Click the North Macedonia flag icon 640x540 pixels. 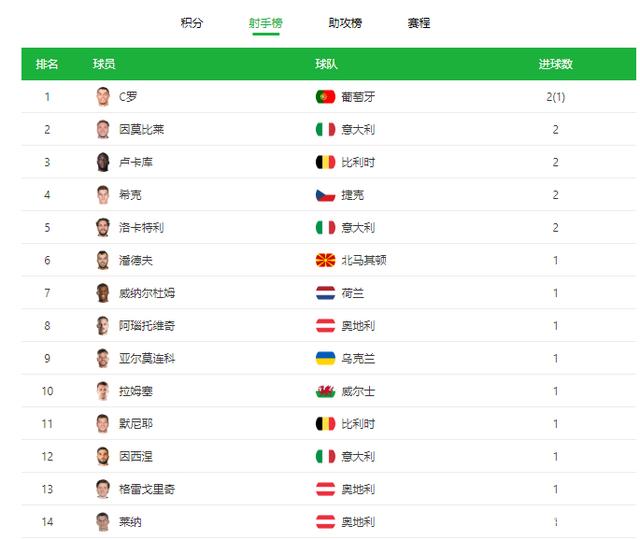coord(325,260)
